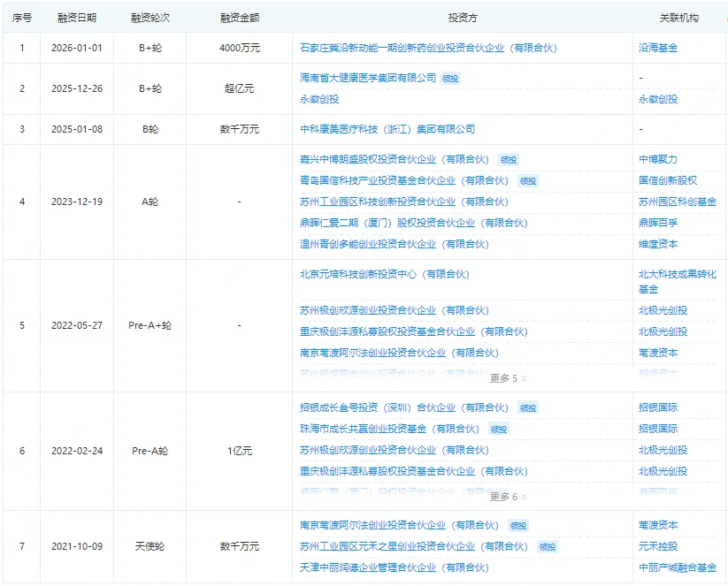Open 苏州极创欣源 link in 2022-05-27 row
Viewport: 728px width, 586px height.
point(395,310)
